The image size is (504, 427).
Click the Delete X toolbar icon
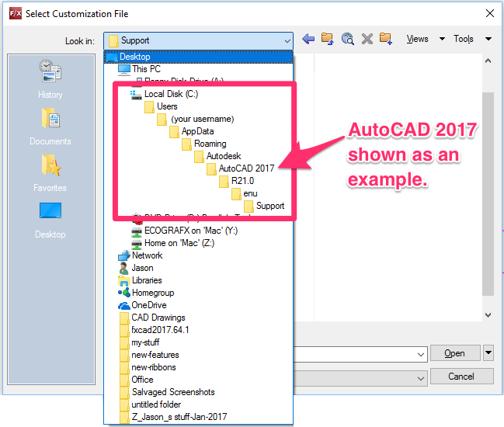click(367, 39)
